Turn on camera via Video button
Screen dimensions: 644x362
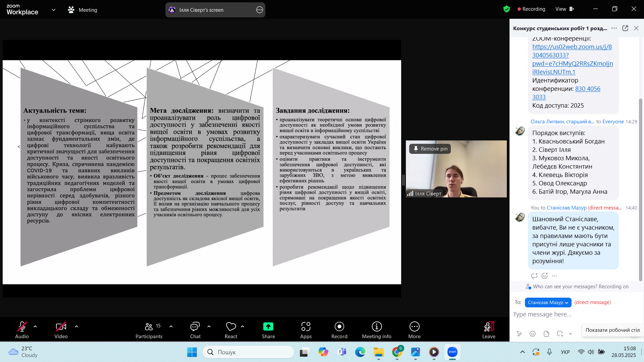(61, 330)
